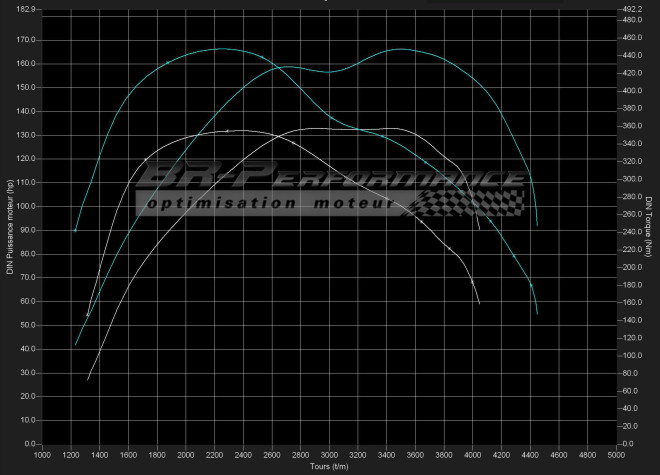660x475 pixels.
Task: Click the cyan torque curve peak near 2200 rpm
Action: click(220, 48)
